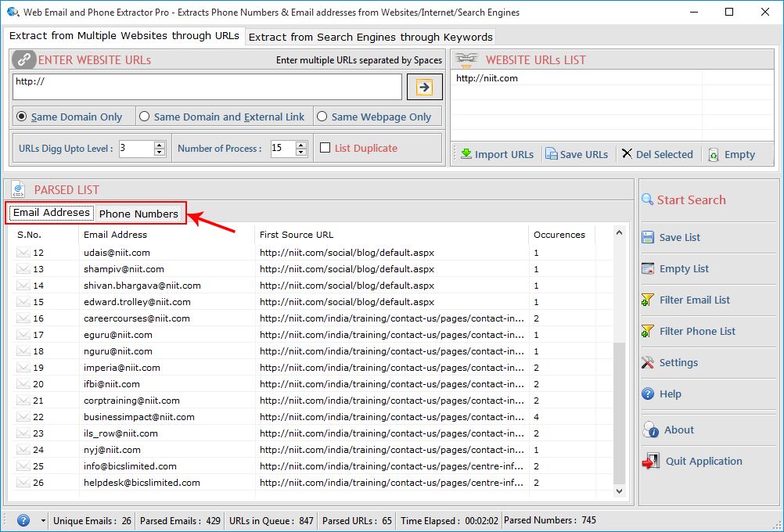Click the Empty List icon
The width and height of the screenshot is (784, 532).
[648, 268]
